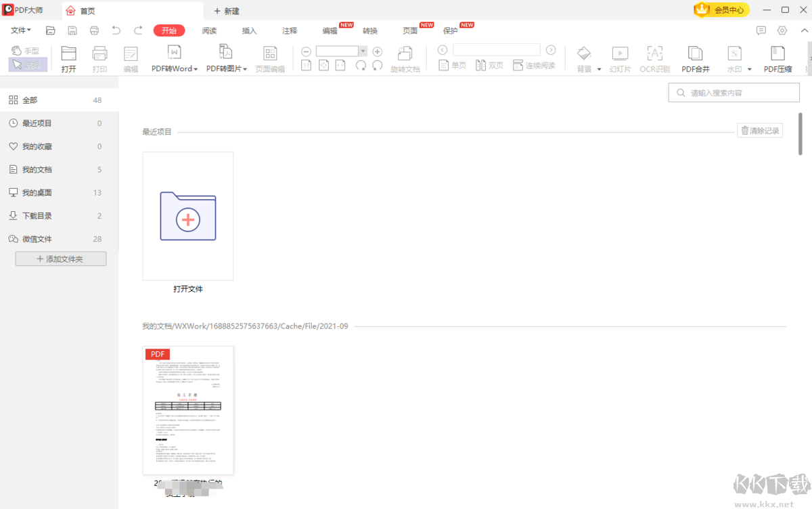Image resolution: width=812 pixels, height=509 pixels.
Task: Click the search input field
Action: pos(734,93)
